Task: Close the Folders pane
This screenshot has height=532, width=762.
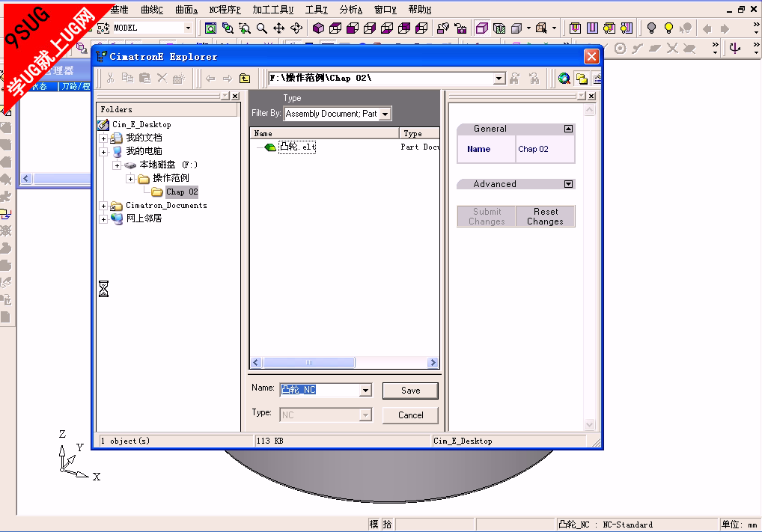Action: click(235, 97)
